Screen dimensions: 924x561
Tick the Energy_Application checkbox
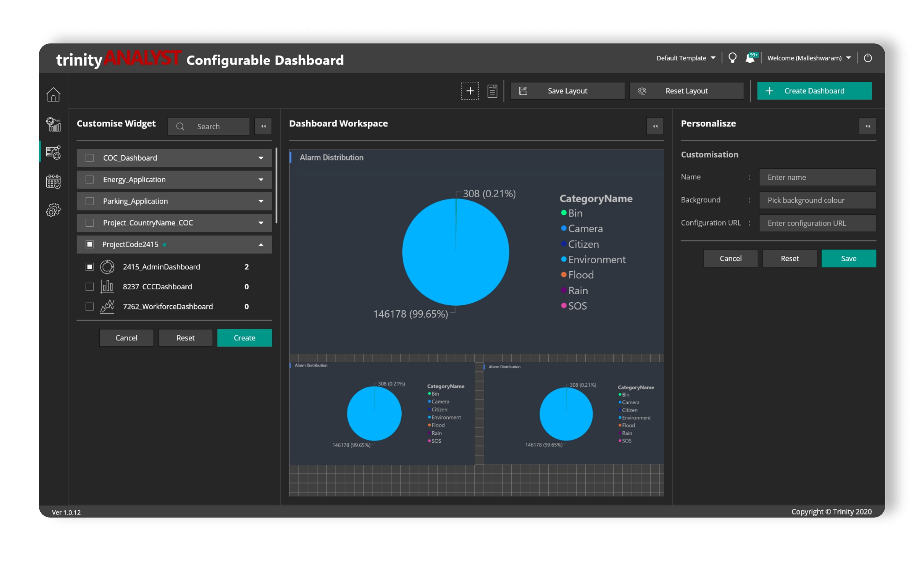[89, 179]
